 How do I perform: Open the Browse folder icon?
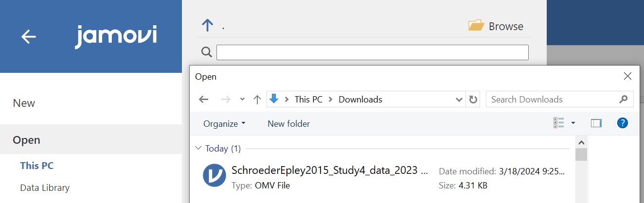click(476, 25)
